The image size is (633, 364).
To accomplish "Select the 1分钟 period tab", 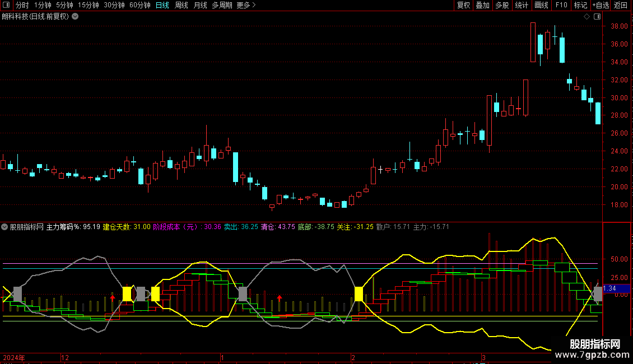I will click(43, 5).
